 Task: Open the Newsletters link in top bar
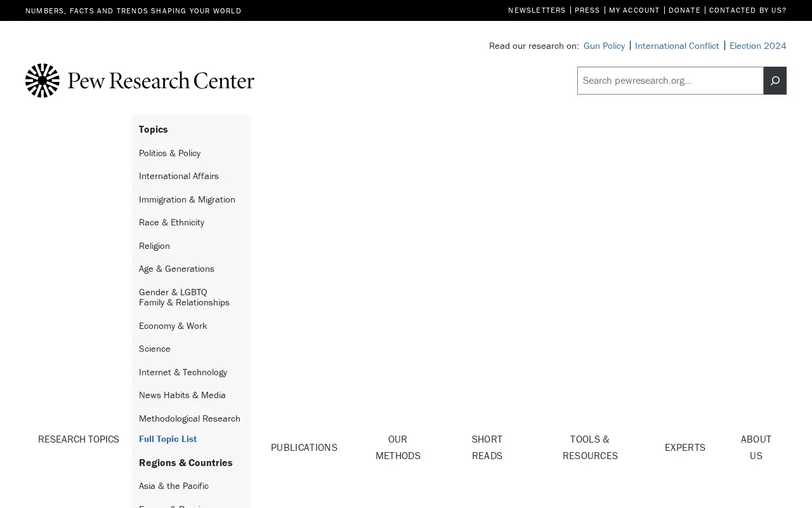[x=537, y=10]
